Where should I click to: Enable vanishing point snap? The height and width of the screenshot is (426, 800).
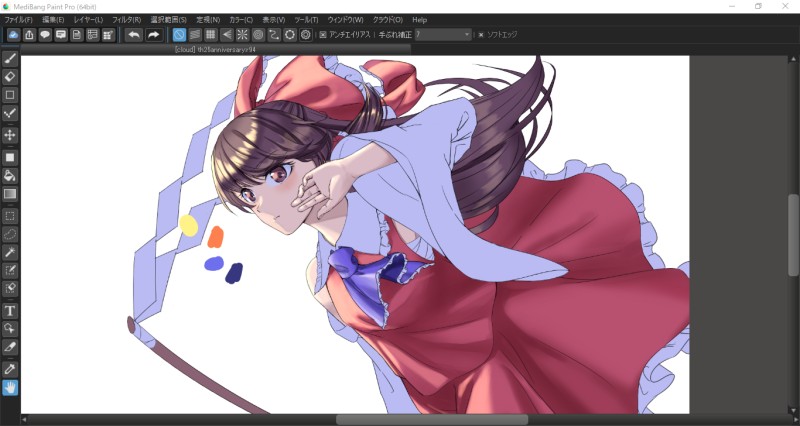(227, 35)
